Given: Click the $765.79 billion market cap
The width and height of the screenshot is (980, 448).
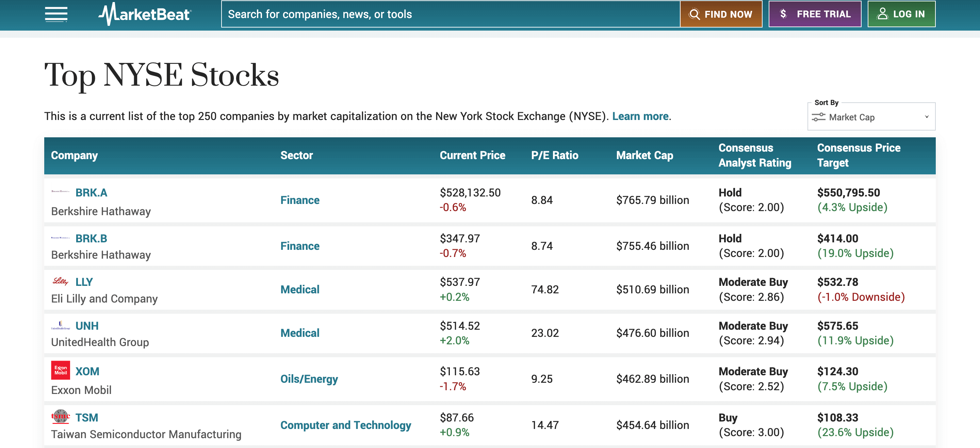Looking at the screenshot, I should coord(653,200).
